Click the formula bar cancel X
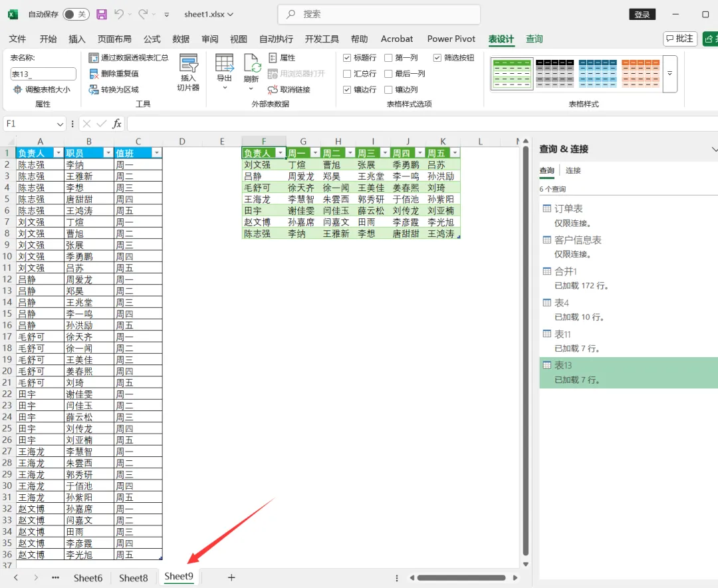This screenshot has height=588, width=718. (x=86, y=124)
